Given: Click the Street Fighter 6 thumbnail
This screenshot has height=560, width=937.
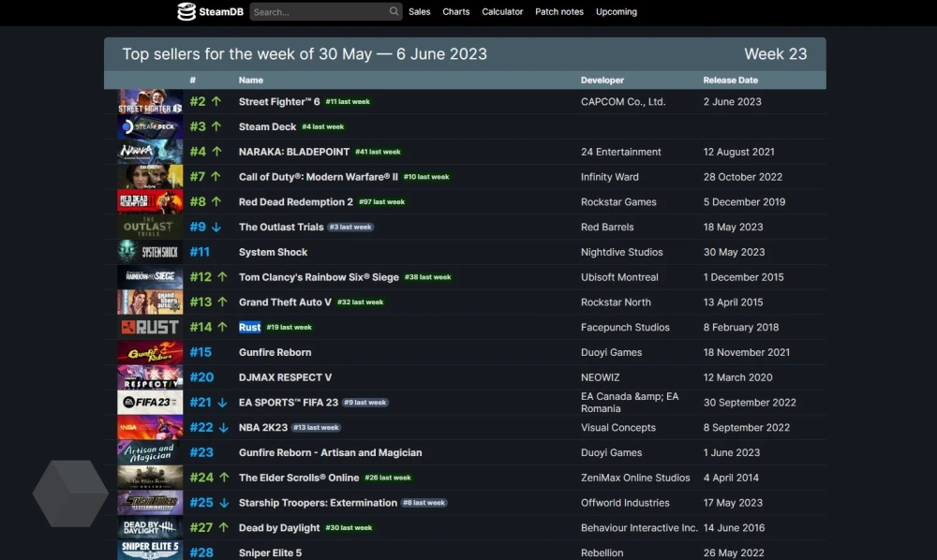Looking at the screenshot, I should [150, 102].
